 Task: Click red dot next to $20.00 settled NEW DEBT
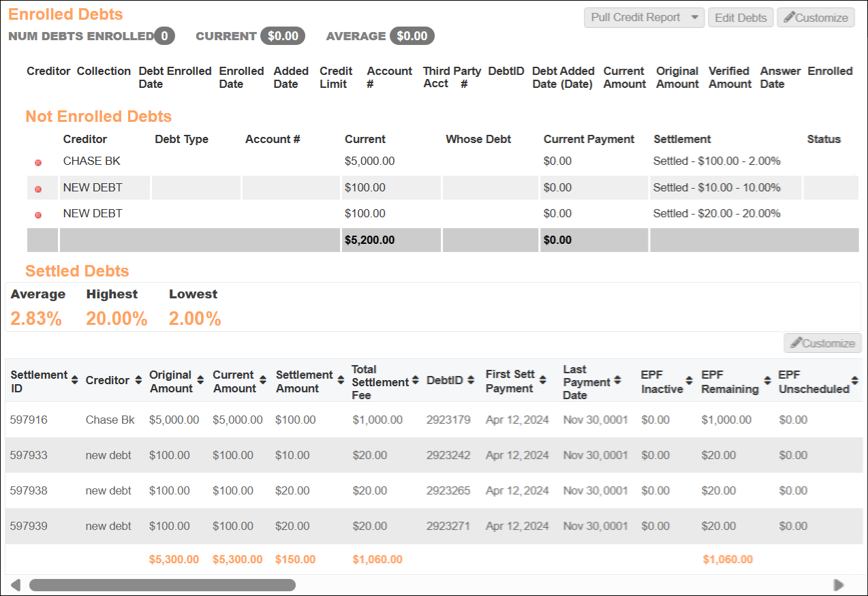(x=38, y=215)
